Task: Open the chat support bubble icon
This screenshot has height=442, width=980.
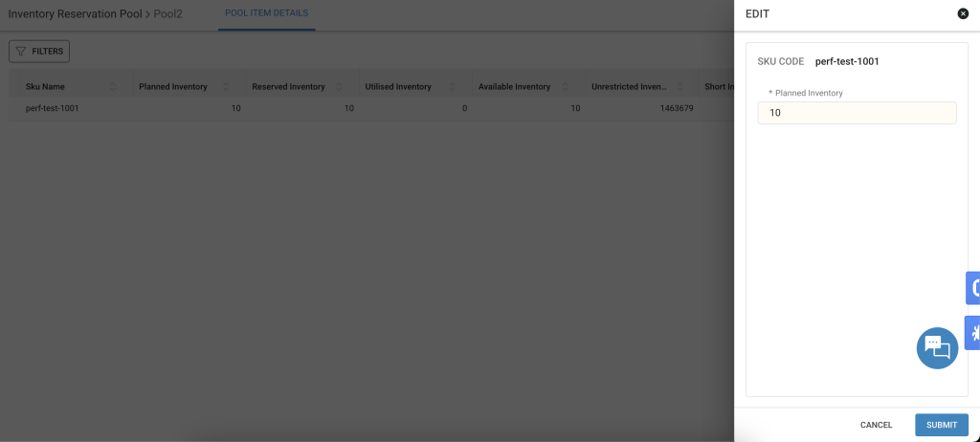Action: [x=937, y=348]
